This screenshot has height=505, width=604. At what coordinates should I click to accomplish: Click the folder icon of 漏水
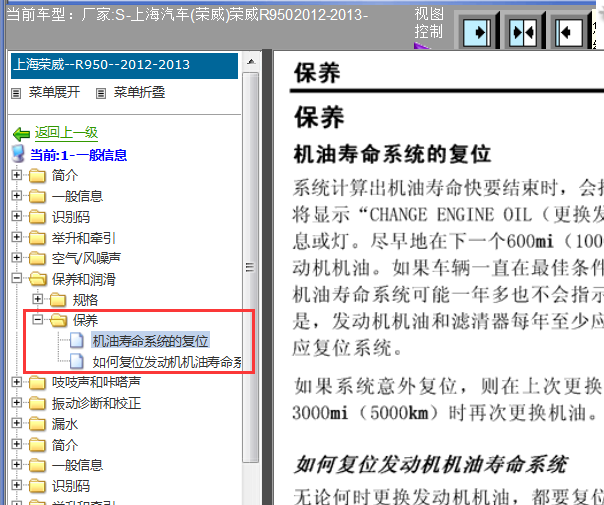point(37,424)
